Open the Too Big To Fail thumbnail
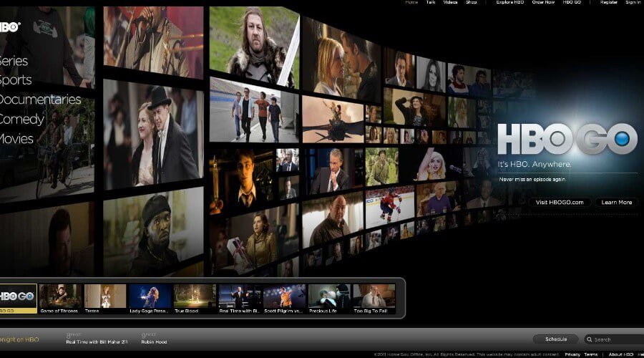The width and height of the screenshot is (644, 358). pyautogui.click(x=374, y=296)
